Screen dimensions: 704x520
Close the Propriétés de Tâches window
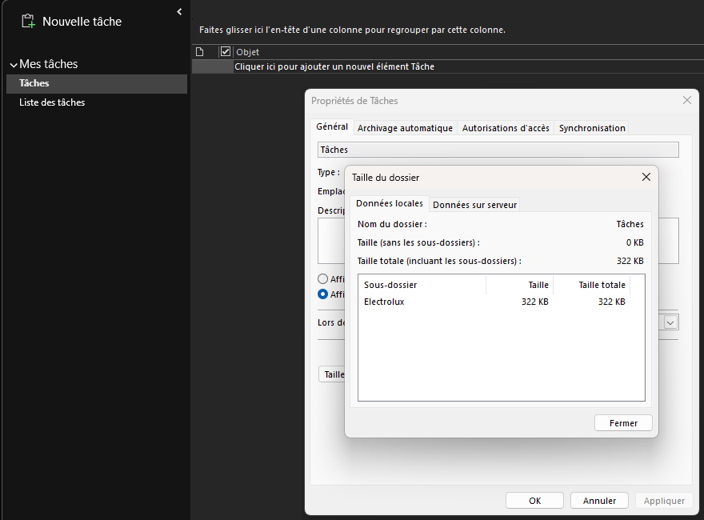tap(687, 100)
